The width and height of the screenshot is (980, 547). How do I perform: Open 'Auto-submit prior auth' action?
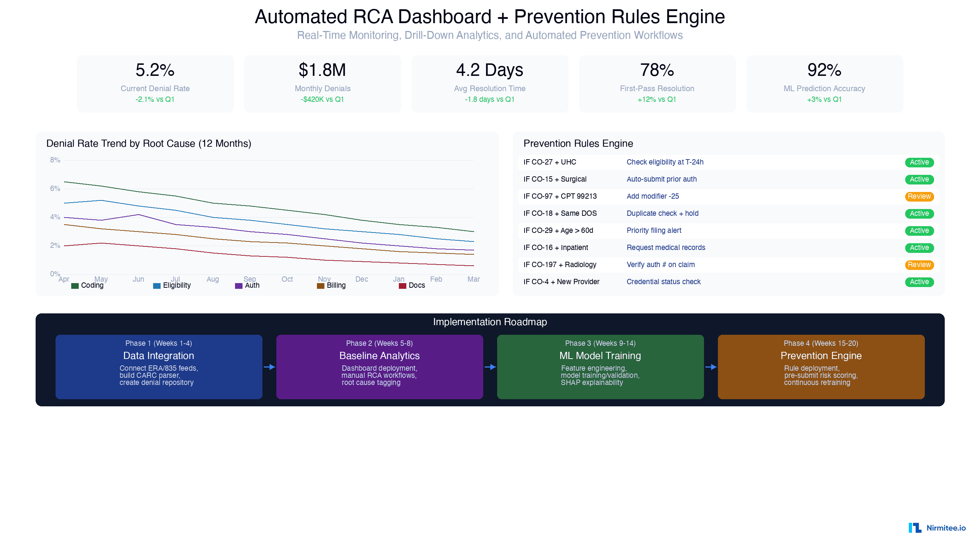(662, 179)
